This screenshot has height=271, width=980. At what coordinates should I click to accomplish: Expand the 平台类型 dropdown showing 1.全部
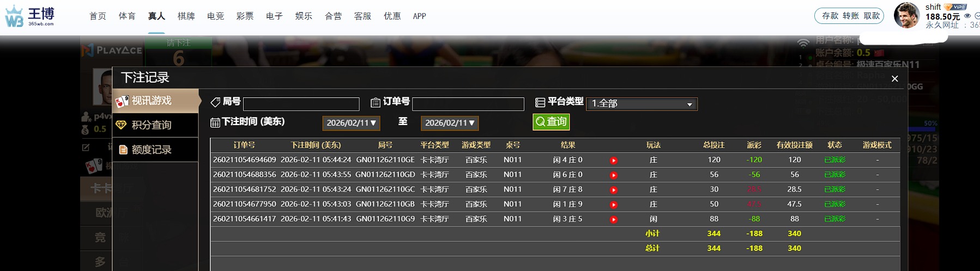642,104
